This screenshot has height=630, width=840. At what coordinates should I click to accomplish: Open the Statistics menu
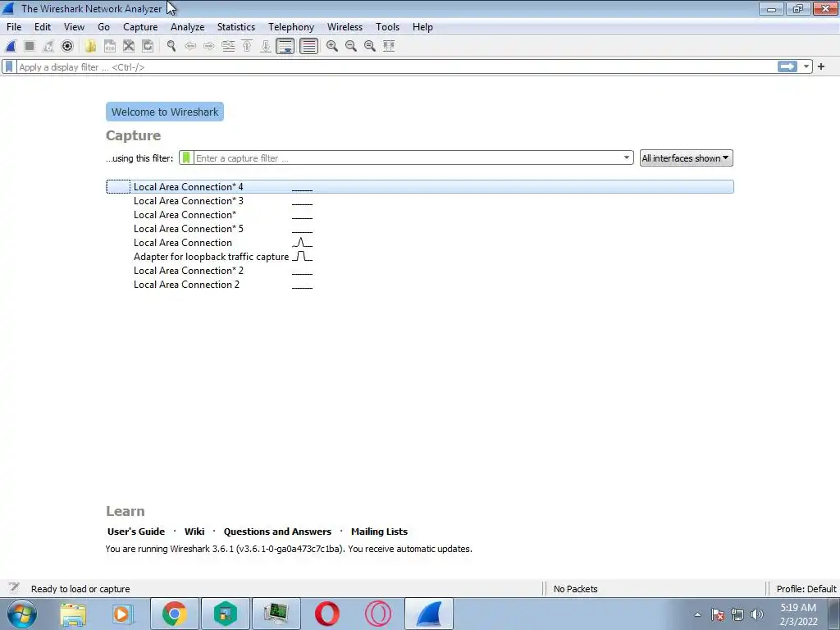click(x=235, y=27)
